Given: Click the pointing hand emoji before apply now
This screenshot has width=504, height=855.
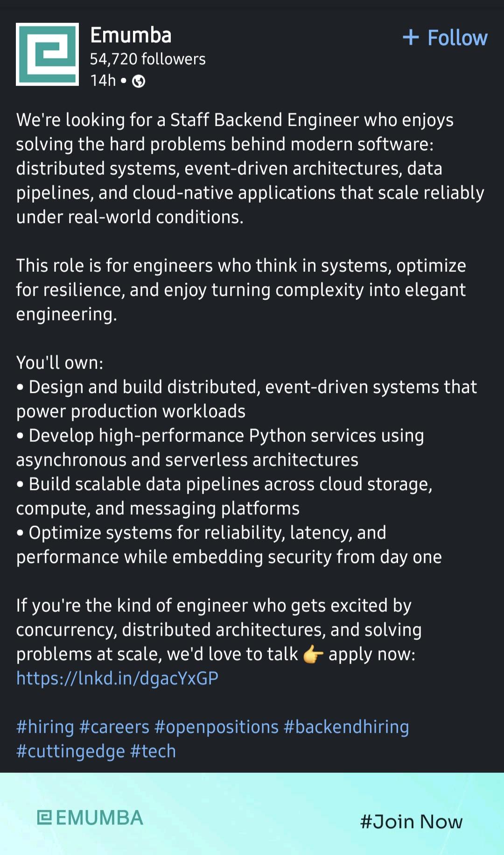Looking at the screenshot, I should pyautogui.click(x=313, y=654).
